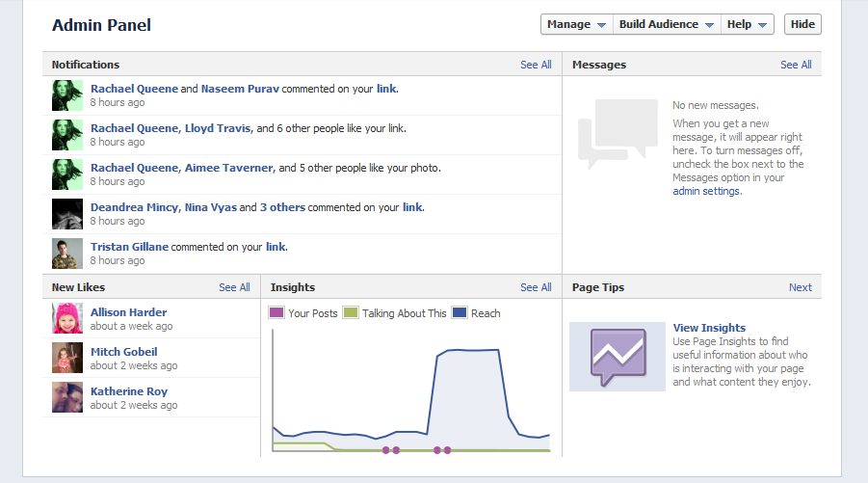
Task: Click the 'No new messages.' text
Action: pyautogui.click(x=715, y=105)
